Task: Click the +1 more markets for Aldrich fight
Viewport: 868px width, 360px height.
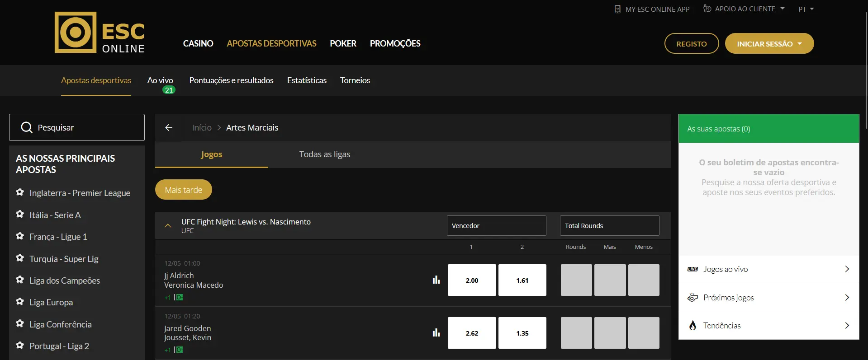Action: tap(168, 297)
